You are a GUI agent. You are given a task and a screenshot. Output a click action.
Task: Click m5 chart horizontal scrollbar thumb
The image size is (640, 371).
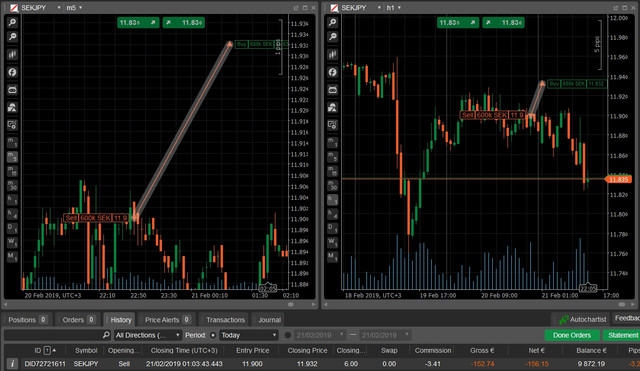(291, 304)
